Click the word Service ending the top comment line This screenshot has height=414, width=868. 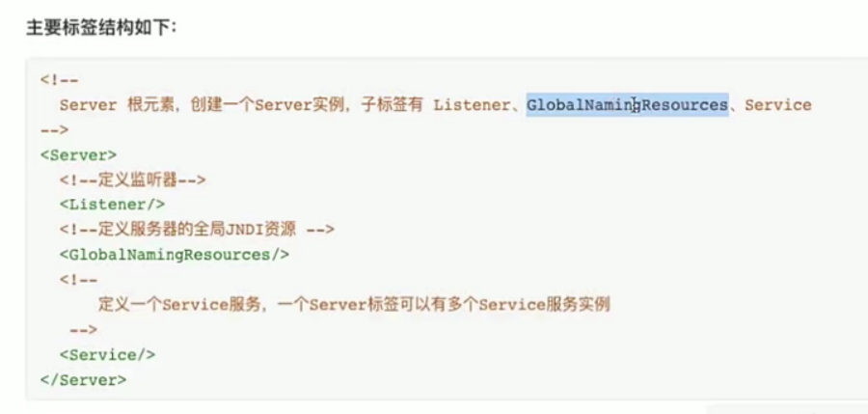coord(777,104)
